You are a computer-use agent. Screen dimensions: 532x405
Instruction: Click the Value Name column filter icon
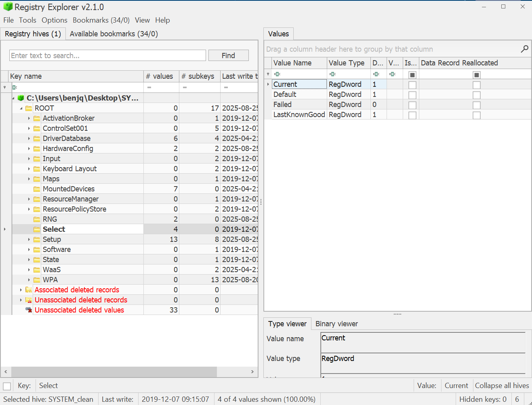click(277, 74)
